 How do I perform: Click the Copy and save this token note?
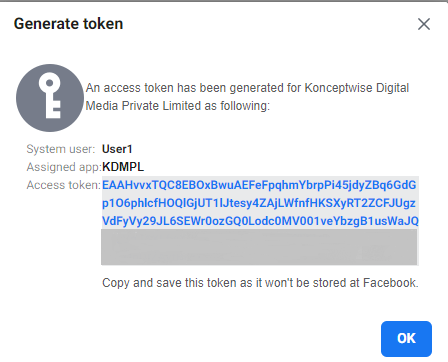[x=260, y=283]
